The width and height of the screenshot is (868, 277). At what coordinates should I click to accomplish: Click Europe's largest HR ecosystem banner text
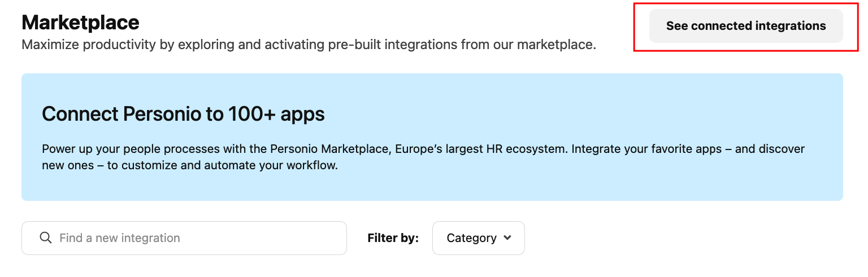[x=480, y=150]
